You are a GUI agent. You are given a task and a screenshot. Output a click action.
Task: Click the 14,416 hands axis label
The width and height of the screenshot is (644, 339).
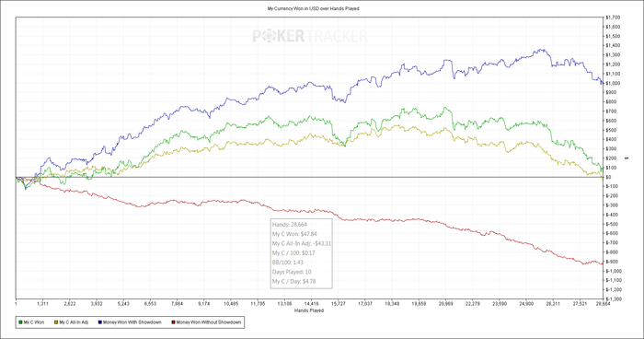(x=311, y=304)
